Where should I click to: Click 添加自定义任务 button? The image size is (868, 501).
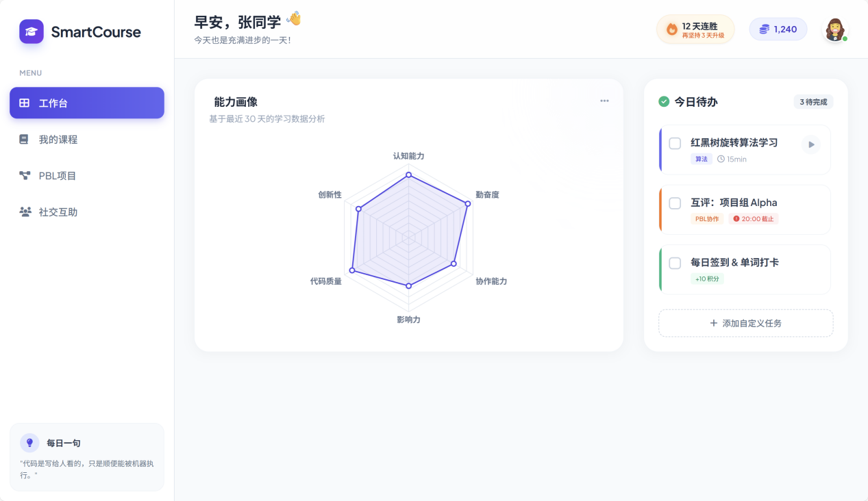745,323
